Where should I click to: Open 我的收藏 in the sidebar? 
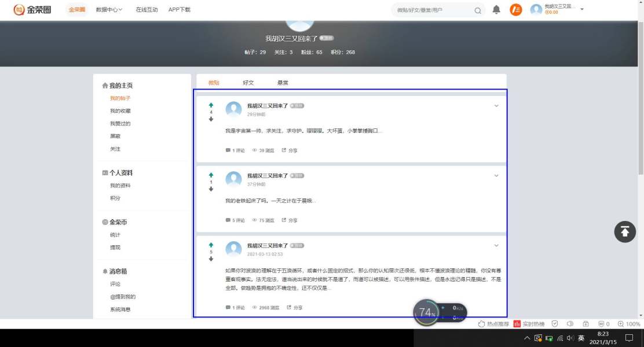pos(120,111)
